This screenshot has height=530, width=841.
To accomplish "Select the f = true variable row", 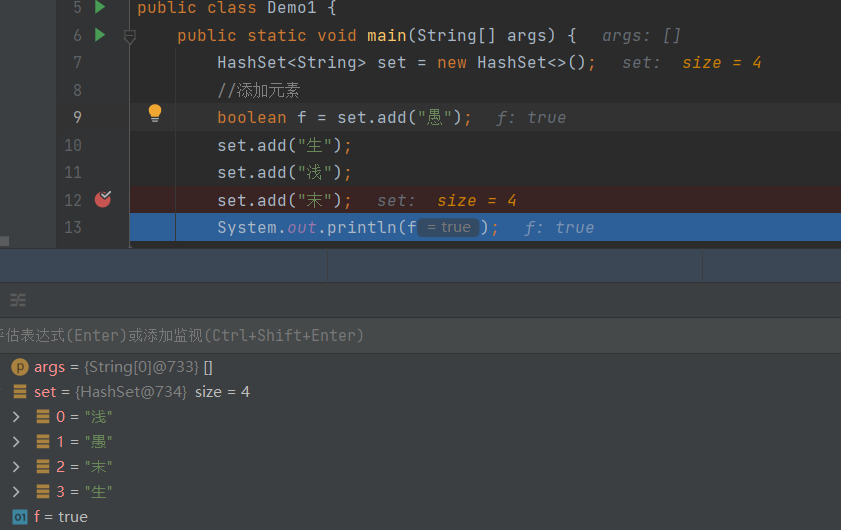I will (x=60, y=517).
